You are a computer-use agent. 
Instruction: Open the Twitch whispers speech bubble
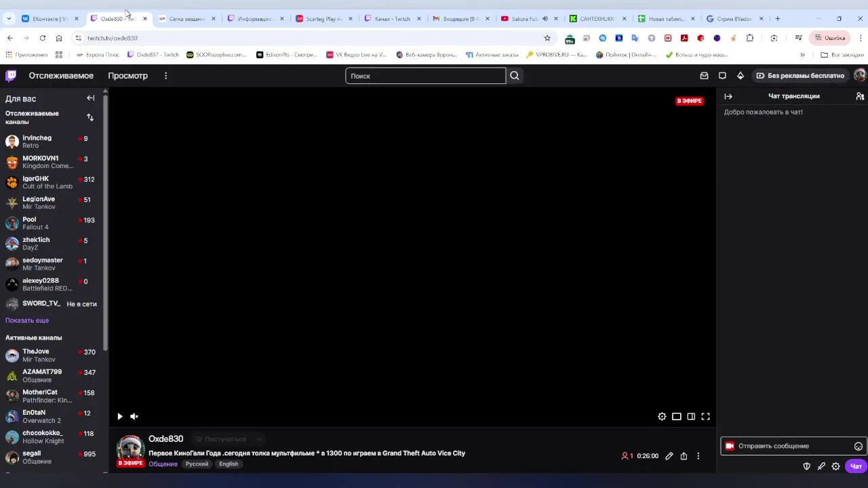(722, 76)
